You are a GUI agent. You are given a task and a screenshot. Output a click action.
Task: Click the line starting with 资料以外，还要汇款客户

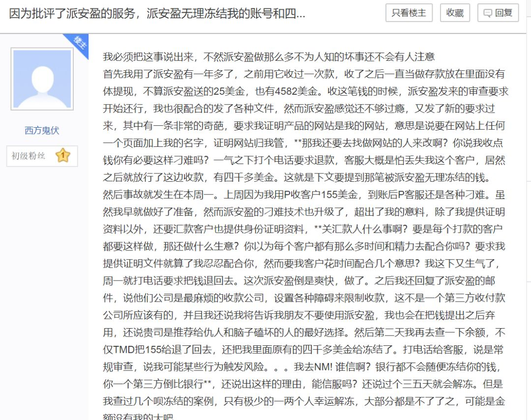coord(302,229)
